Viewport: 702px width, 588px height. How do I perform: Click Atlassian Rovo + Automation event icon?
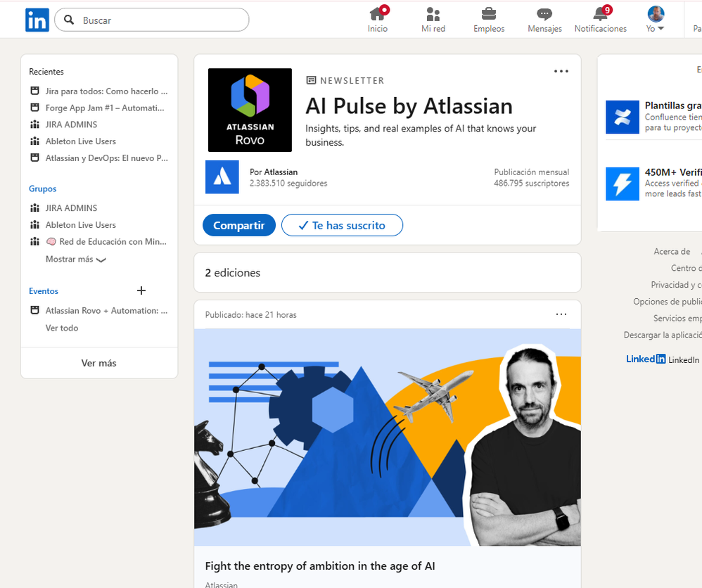(x=34, y=310)
